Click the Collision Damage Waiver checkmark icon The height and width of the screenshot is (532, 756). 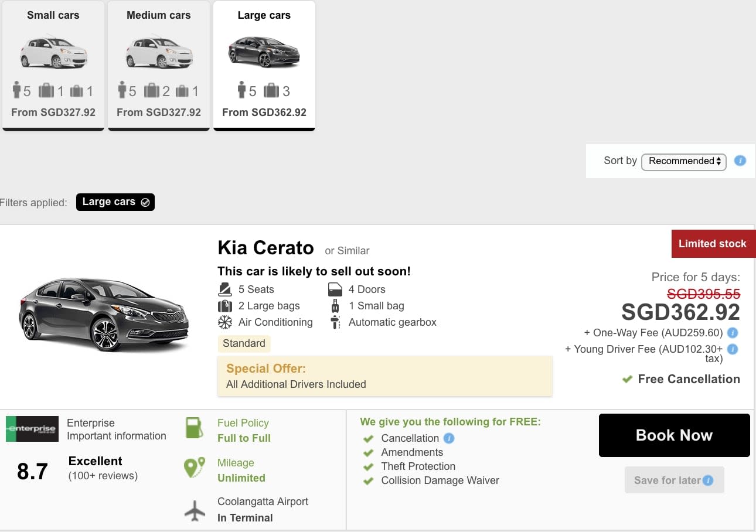coord(369,480)
